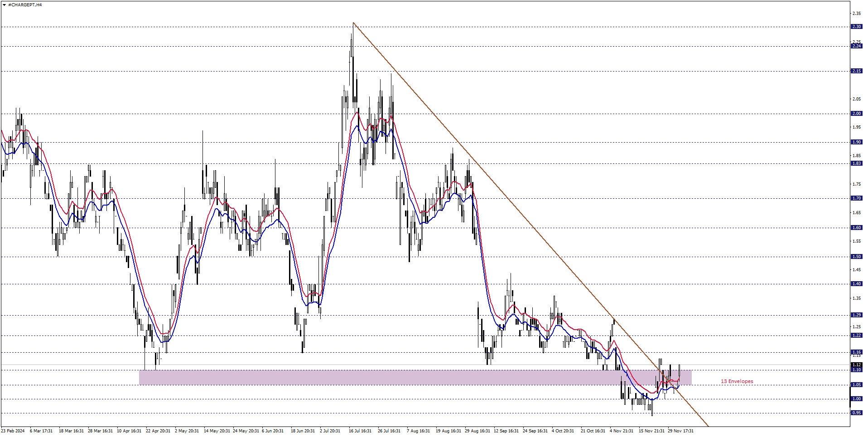Click the '29 Nov 17:31' time label
Image resolution: width=868 pixels, height=436 pixels.
coord(681,431)
